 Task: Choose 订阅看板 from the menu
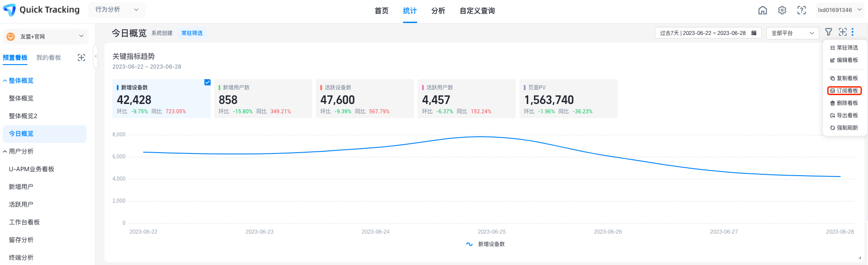pyautogui.click(x=844, y=91)
